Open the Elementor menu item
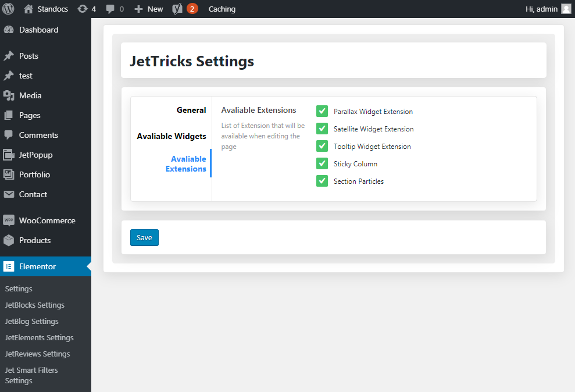575x392 pixels. tap(45, 266)
